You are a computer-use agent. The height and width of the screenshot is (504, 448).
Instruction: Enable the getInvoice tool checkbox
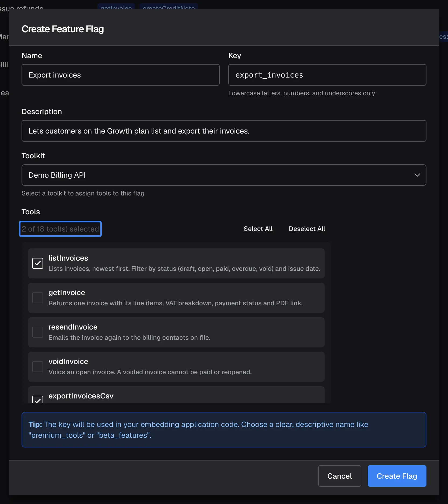38,298
